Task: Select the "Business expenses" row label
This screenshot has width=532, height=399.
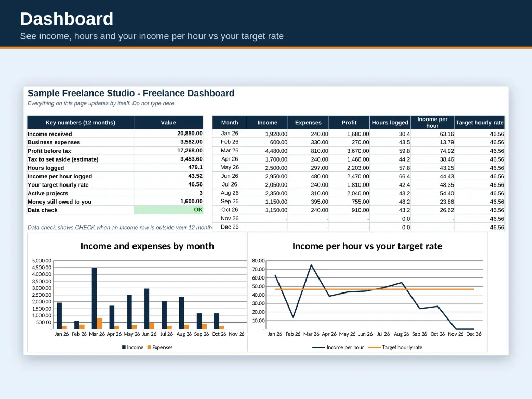Action: 54,142
